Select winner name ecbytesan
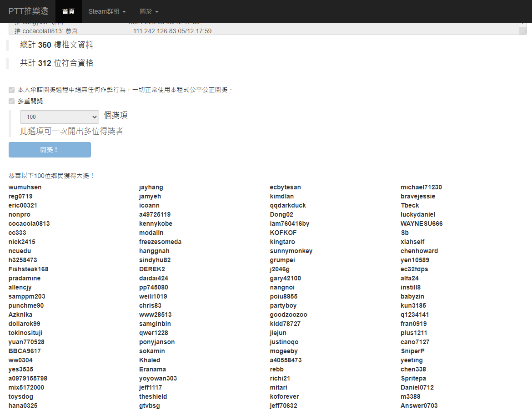The width and height of the screenshot is (532, 411). [x=286, y=187]
